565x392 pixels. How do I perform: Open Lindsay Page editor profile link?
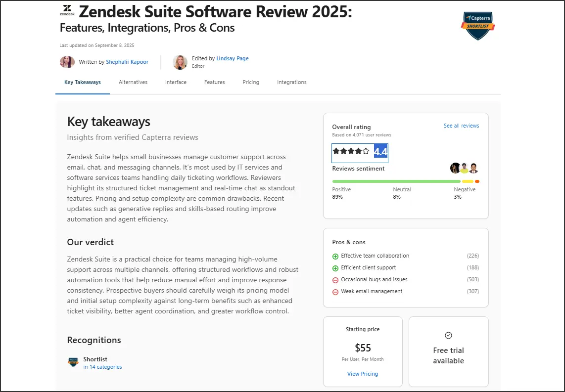coord(233,58)
